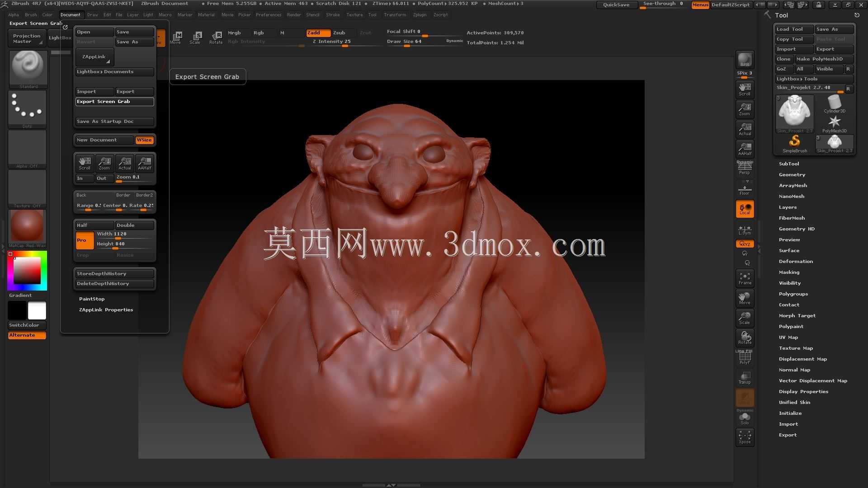Open the Brush menu
The height and width of the screenshot is (488, 868).
click(x=31, y=15)
